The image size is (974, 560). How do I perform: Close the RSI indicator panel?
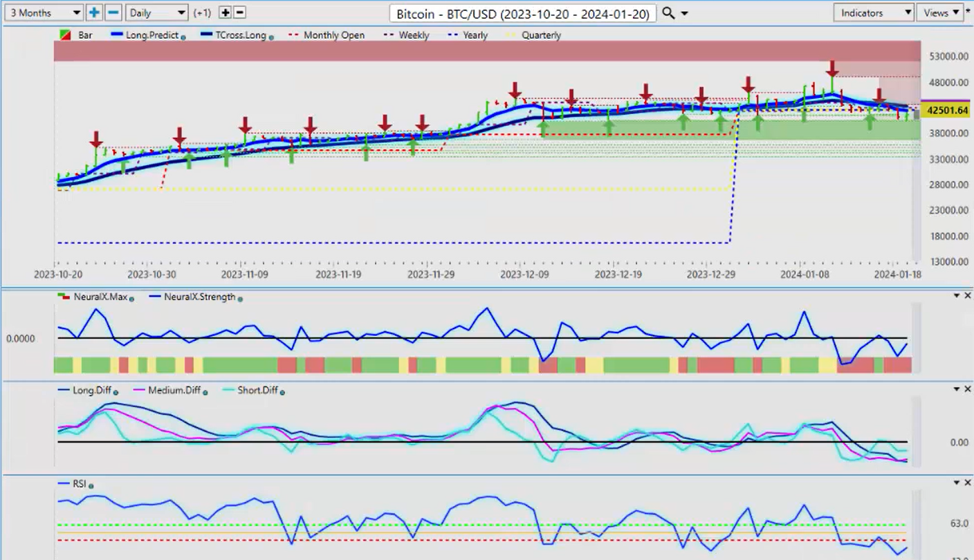[968, 483]
